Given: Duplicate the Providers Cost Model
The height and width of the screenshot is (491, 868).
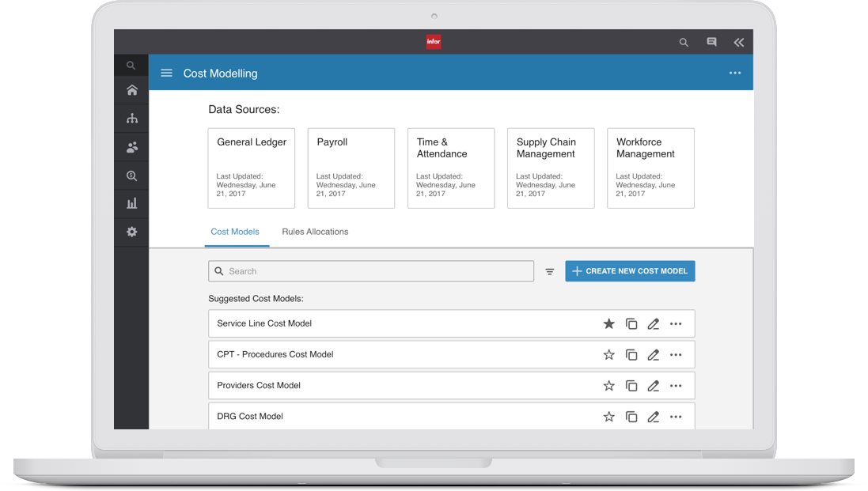Looking at the screenshot, I should [631, 385].
